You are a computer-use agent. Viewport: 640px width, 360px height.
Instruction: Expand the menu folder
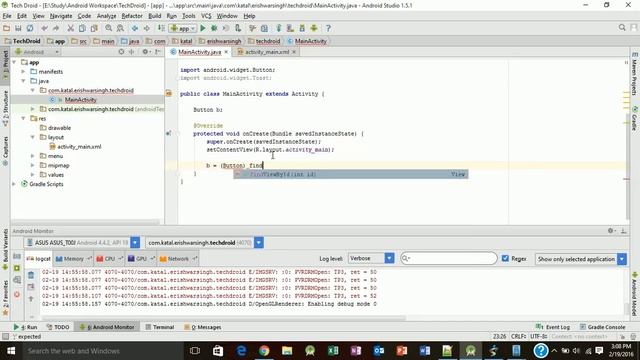tap(33, 156)
